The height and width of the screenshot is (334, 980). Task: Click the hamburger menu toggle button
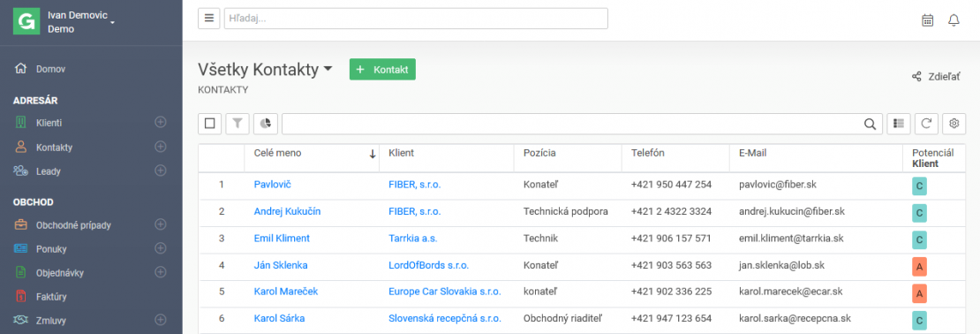coord(208,19)
